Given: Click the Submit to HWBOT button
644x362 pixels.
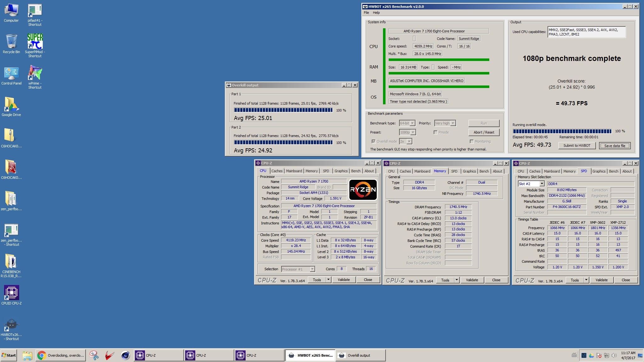Looking at the screenshot, I should [x=577, y=145].
